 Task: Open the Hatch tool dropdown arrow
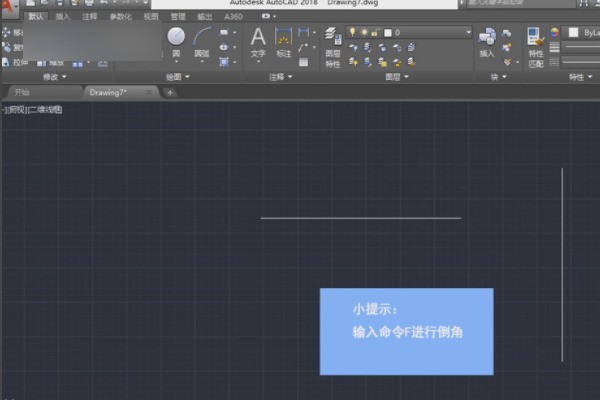pos(235,62)
